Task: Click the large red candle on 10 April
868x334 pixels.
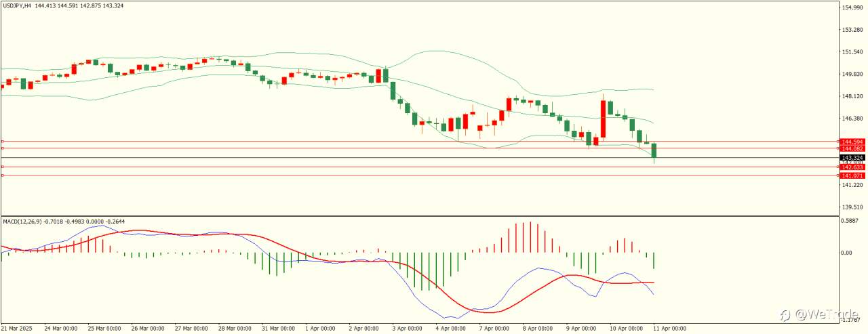Action: 603,119
